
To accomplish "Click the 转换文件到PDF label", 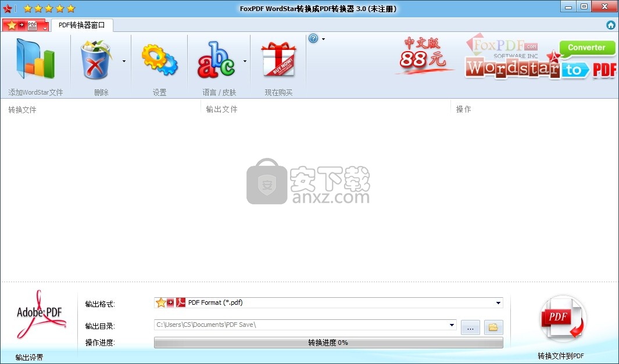I will (560, 356).
